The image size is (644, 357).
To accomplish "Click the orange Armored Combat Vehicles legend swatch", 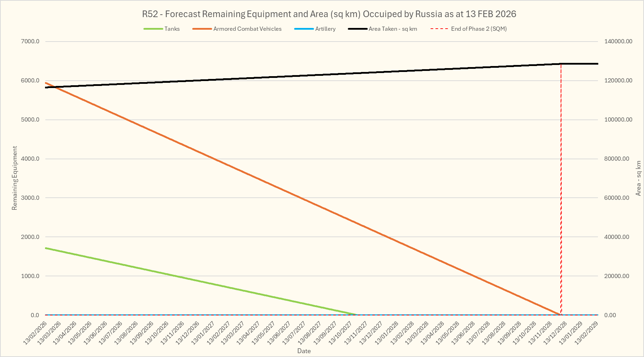I will click(202, 29).
